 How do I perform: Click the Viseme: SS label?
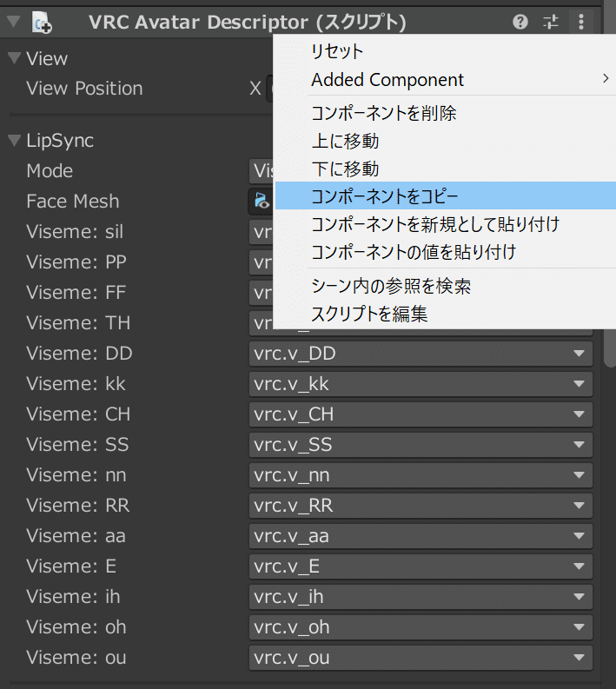click(x=77, y=444)
